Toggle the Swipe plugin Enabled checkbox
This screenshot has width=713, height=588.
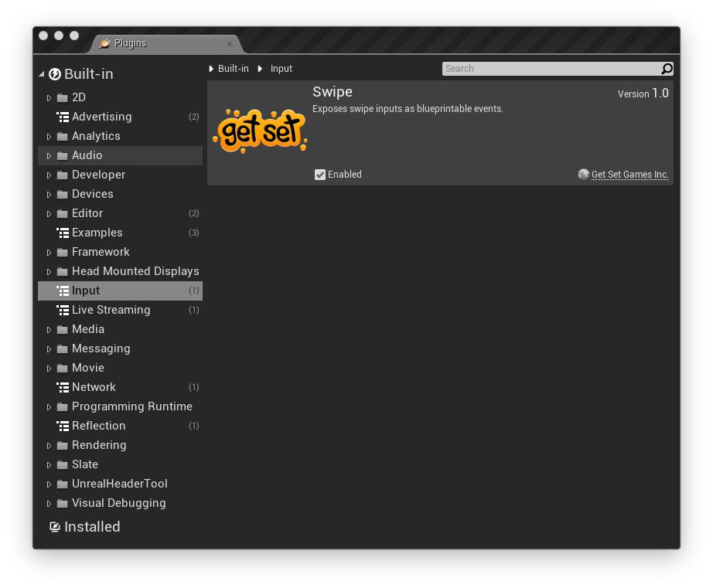pyautogui.click(x=320, y=175)
